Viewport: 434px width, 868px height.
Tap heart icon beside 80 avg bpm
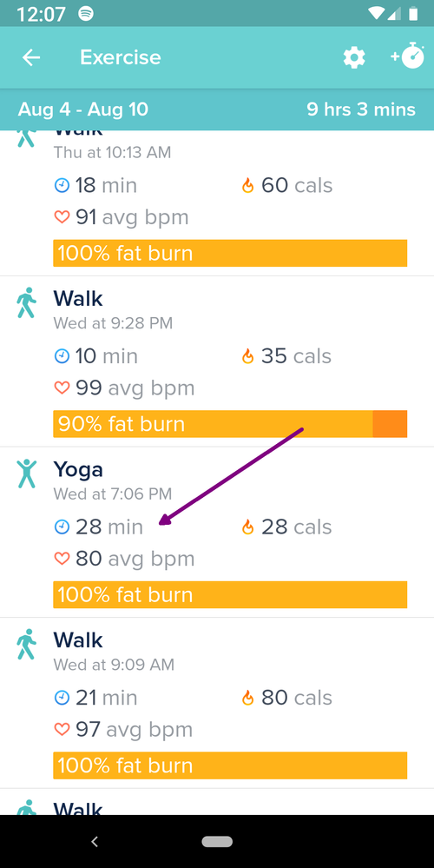point(62,559)
